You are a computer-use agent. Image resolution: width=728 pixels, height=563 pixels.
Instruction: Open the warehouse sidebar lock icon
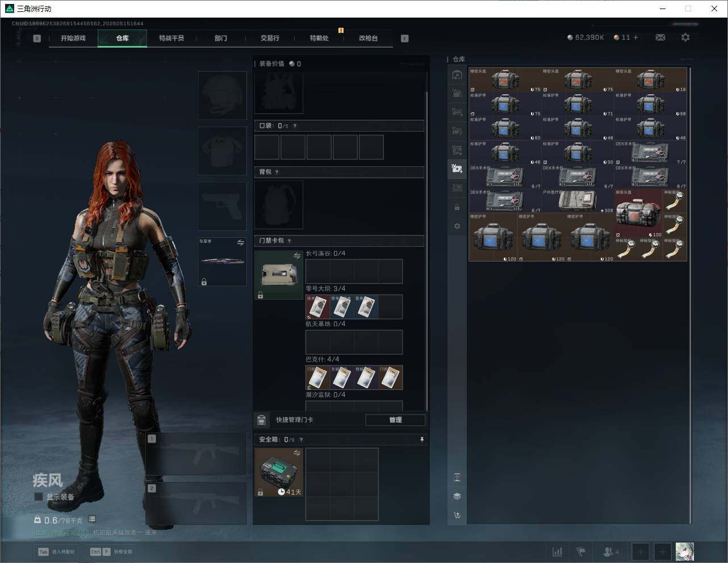[x=457, y=207]
